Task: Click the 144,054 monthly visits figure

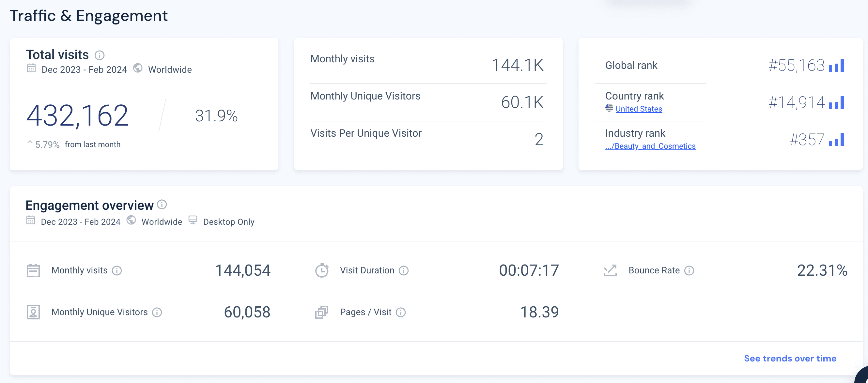Action: tap(242, 270)
